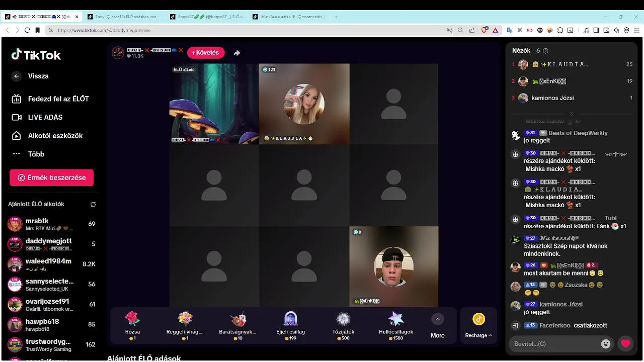Open top viewer KLAUDIA

coord(572,64)
